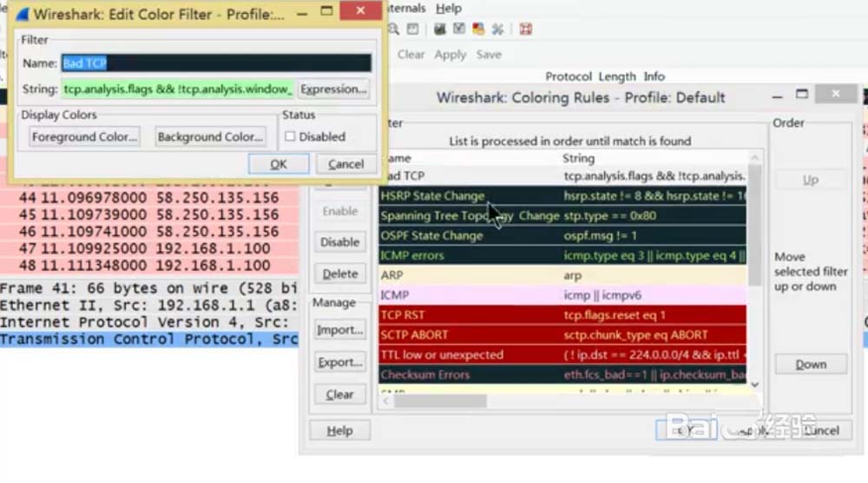
Task: Click the Foreground Color button
Action: 84,136
